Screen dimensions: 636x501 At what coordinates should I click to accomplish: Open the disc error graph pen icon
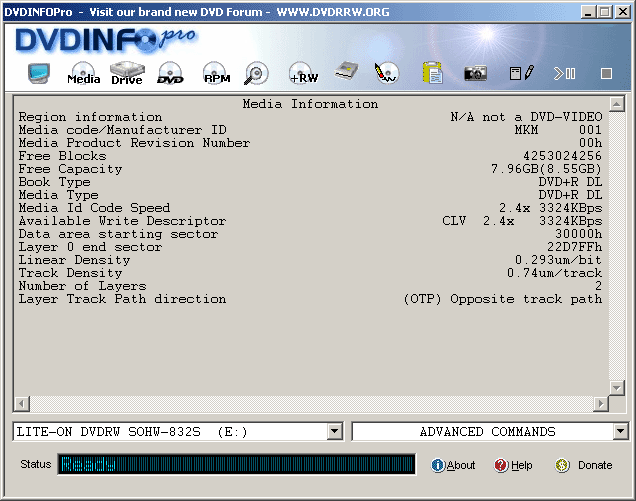tap(386, 73)
